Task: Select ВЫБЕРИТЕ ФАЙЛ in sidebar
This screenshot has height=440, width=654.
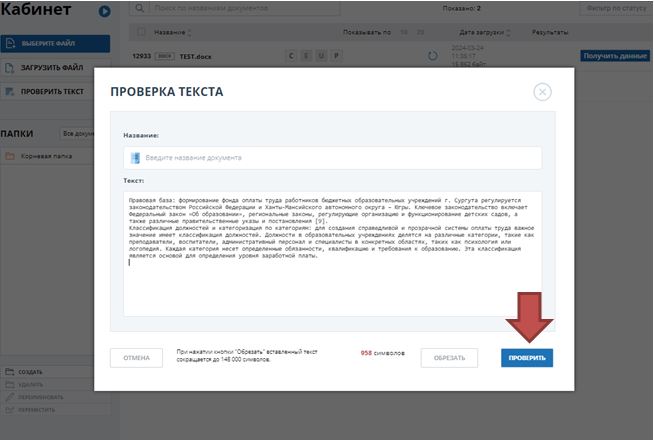Action: pos(54,44)
